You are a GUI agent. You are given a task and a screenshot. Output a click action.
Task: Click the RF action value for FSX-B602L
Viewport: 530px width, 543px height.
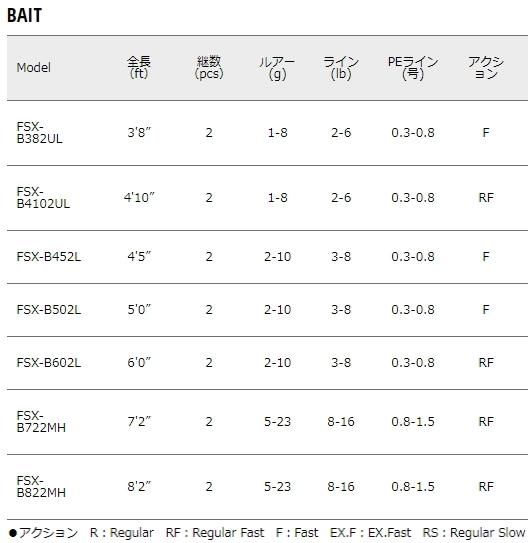[486, 363]
